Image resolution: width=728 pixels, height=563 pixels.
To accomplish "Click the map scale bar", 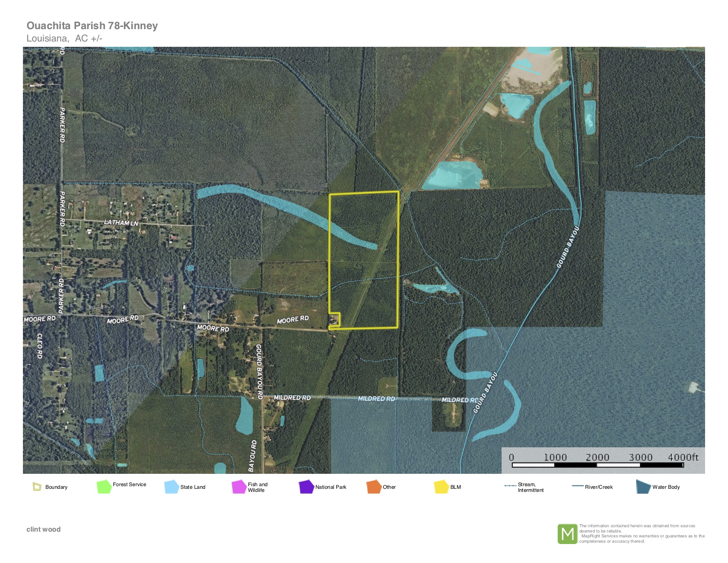I will click(597, 465).
